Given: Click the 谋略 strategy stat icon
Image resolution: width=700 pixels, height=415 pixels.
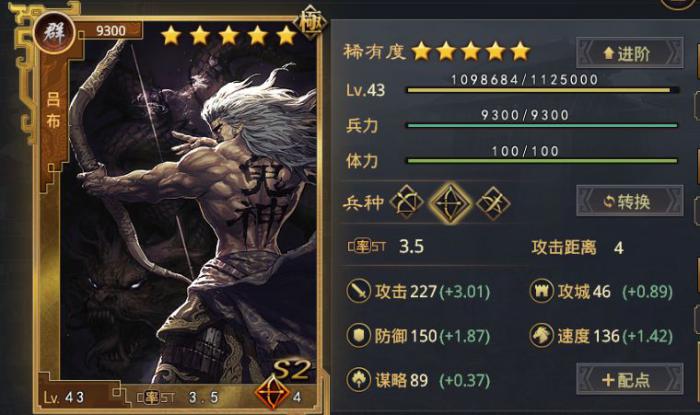Looking at the screenshot, I should 358,380.
